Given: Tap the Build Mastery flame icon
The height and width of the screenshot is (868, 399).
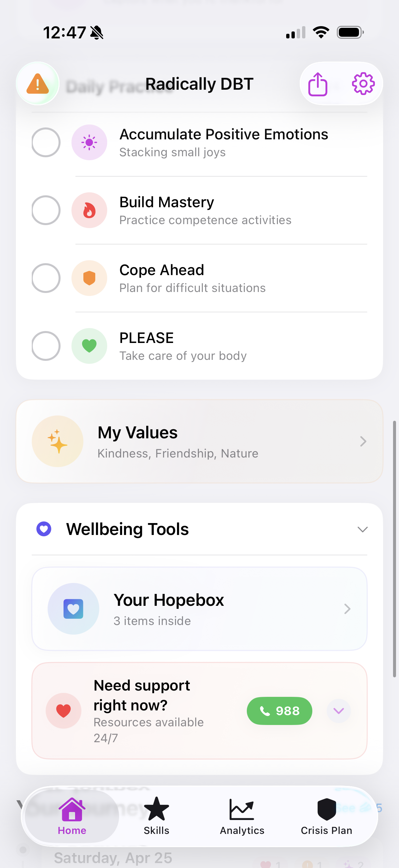Looking at the screenshot, I should [89, 210].
